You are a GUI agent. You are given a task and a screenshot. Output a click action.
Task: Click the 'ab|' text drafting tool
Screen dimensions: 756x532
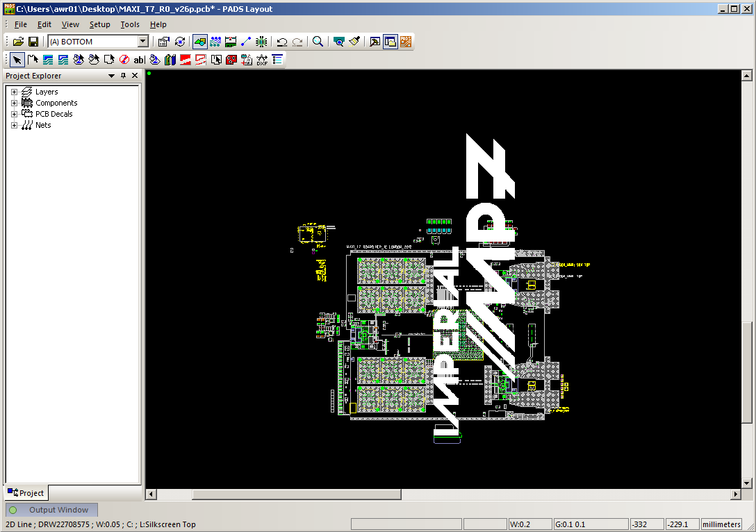tap(139, 60)
